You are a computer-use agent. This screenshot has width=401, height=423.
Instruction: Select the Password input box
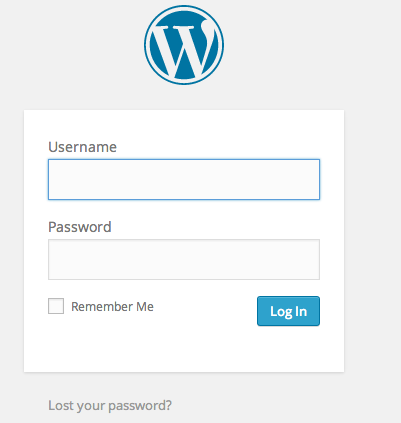[x=184, y=259]
